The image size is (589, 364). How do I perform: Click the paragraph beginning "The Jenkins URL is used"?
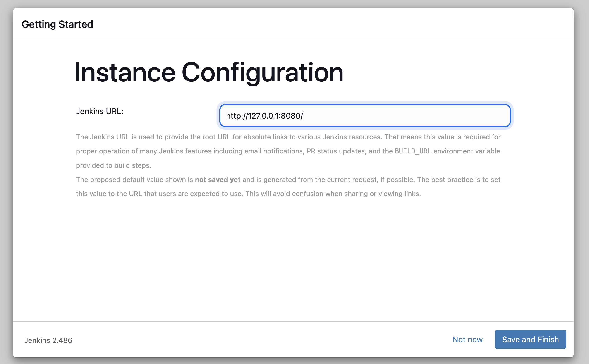point(288,151)
